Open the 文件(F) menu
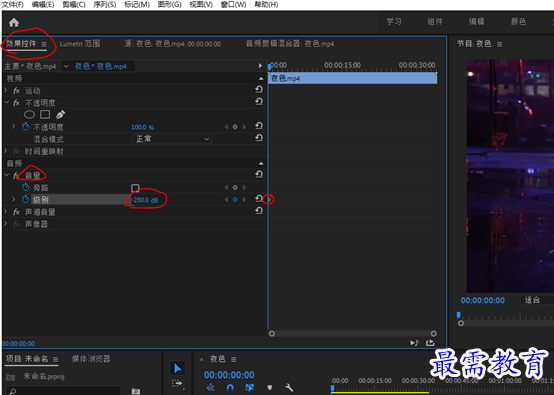Viewport: 554px width, 395px height. point(12,5)
